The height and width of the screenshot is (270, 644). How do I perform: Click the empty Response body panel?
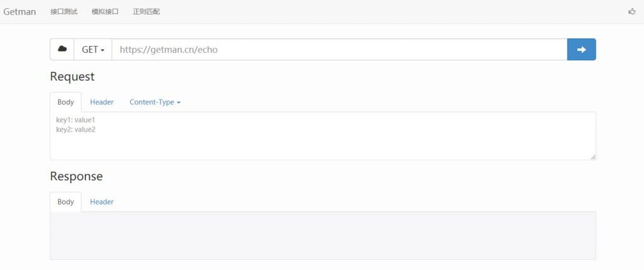coord(323,235)
